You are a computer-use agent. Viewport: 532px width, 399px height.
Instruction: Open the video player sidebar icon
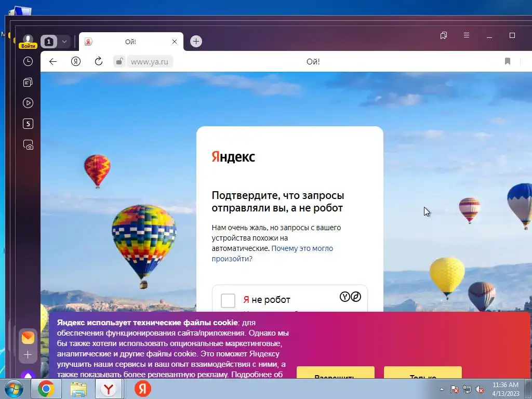pyautogui.click(x=28, y=103)
